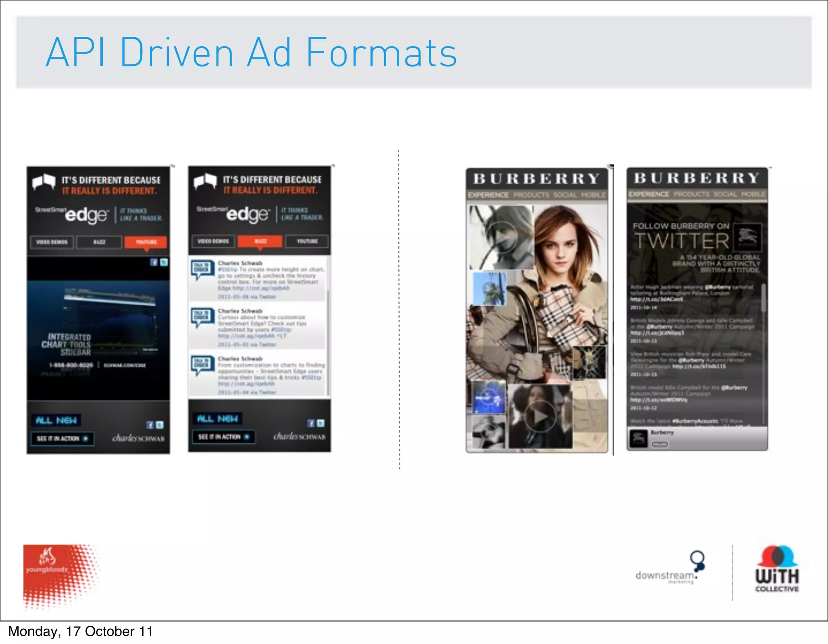Open PRODUCTS in the Burberry Twitter ad nav

(x=691, y=194)
